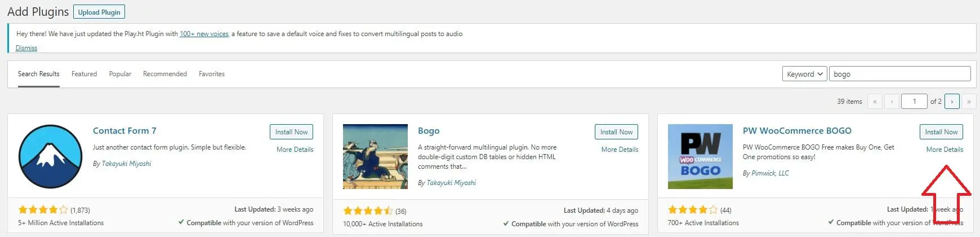The height and width of the screenshot is (237, 980).
Task: Click the Contact Form 7 mountain icon
Action: (x=51, y=156)
